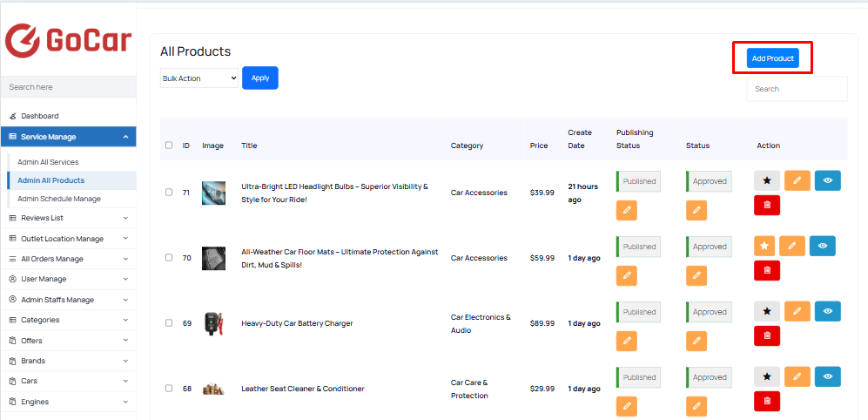868x420 pixels.
Task: Tick the checkbox for product 70
Action: [x=169, y=258]
